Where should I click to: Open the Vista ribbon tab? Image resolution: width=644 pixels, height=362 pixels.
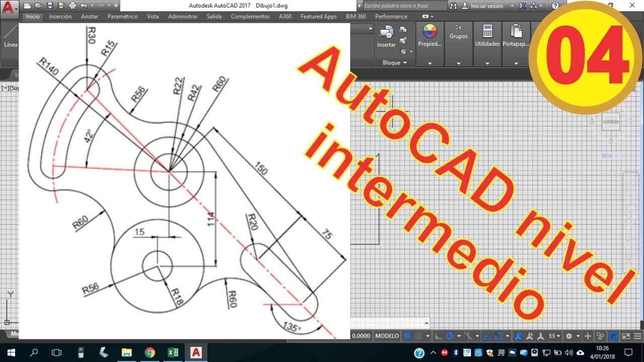153,17
